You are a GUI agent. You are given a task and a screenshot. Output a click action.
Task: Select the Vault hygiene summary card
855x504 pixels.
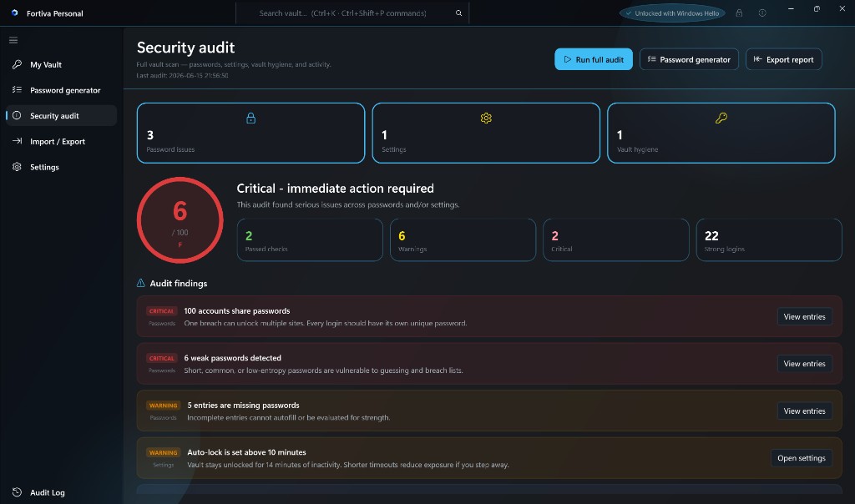click(721, 133)
